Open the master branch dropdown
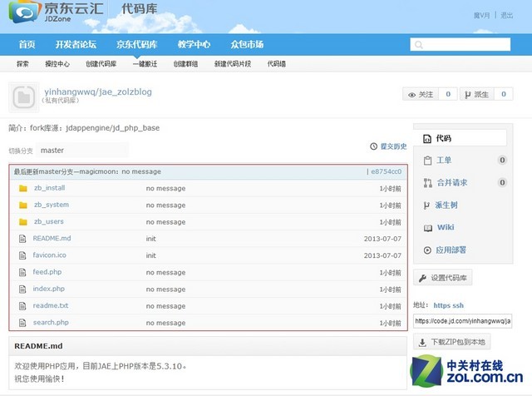 tap(81, 151)
